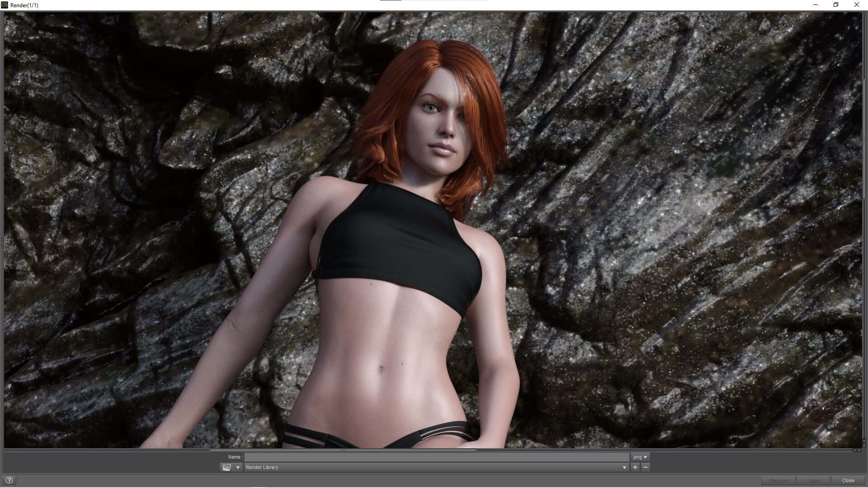This screenshot has height=488, width=868.
Task: Click the render library image icon
Action: pyautogui.click(x=226, y=467)
